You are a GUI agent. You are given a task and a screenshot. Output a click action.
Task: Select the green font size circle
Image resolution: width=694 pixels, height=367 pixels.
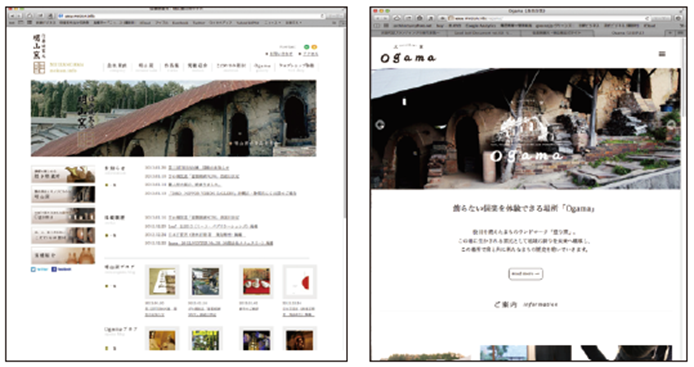click(x=307, y=47)
